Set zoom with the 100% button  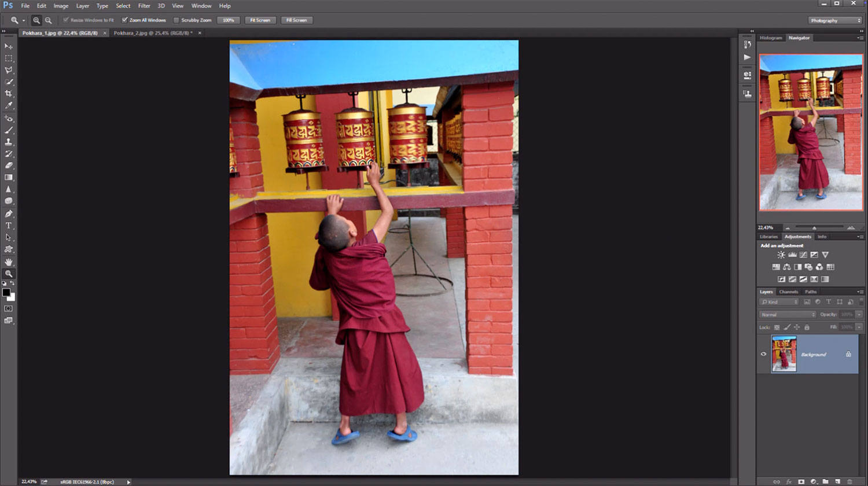pyautogui.click(x=229, y=20)
